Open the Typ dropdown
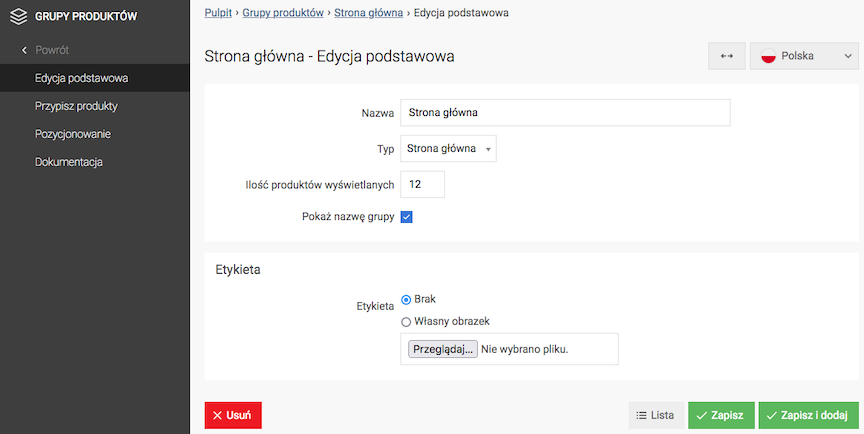This screenshot has height=434, width=864. [x=448, y=149]
